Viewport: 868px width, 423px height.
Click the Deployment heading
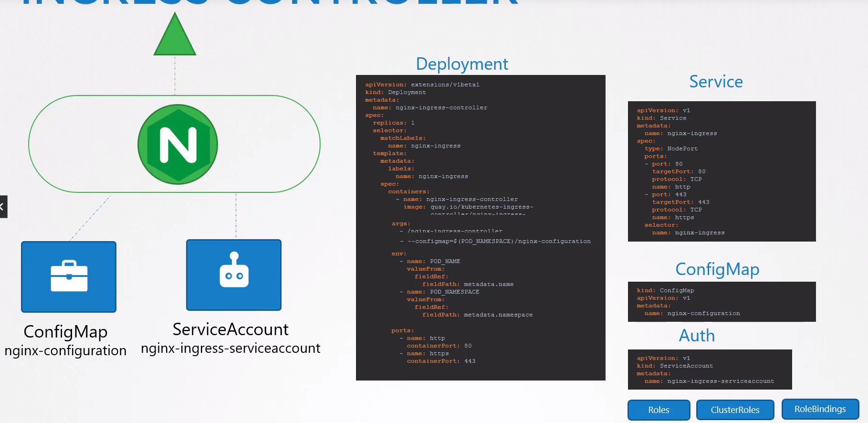point(461,64)
